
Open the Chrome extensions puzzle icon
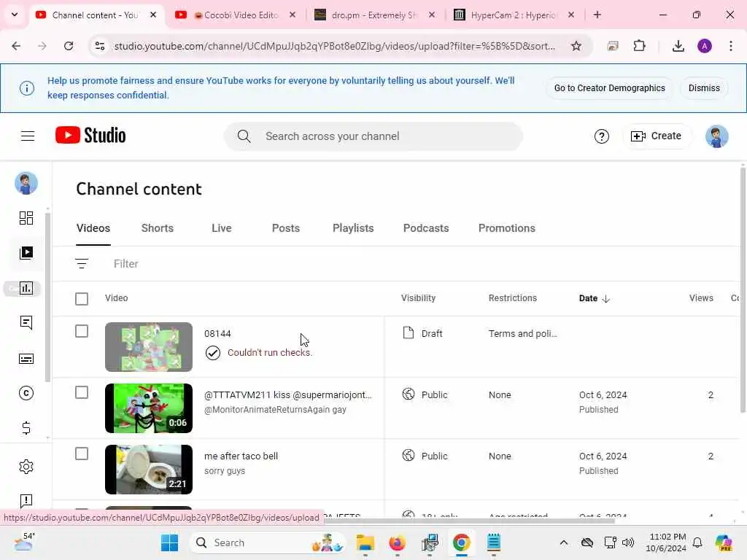639,46
